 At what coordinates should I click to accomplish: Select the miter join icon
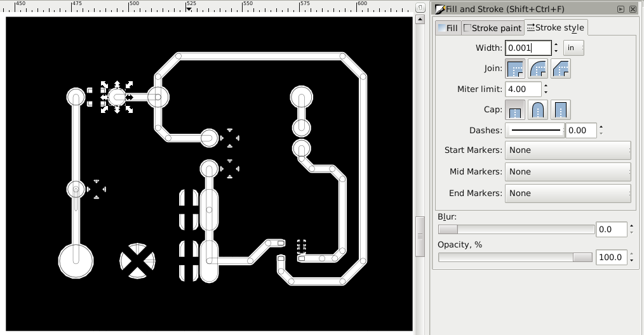click(x=515, y=69)
